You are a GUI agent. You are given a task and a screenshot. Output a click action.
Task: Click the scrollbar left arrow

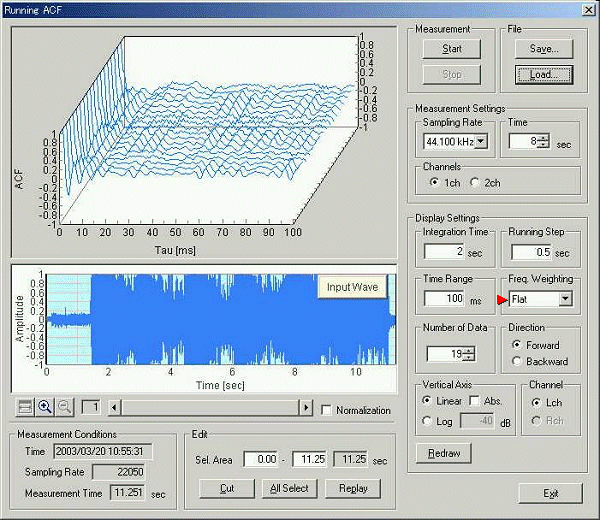(x=114, y=408)
